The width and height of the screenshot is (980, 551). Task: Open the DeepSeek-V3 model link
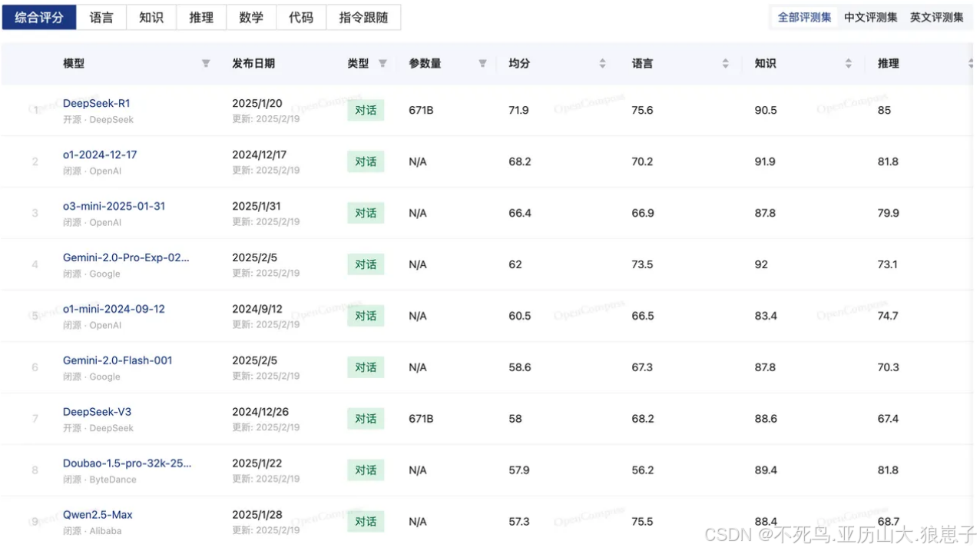pyautogui.click(x=97, y=412)
